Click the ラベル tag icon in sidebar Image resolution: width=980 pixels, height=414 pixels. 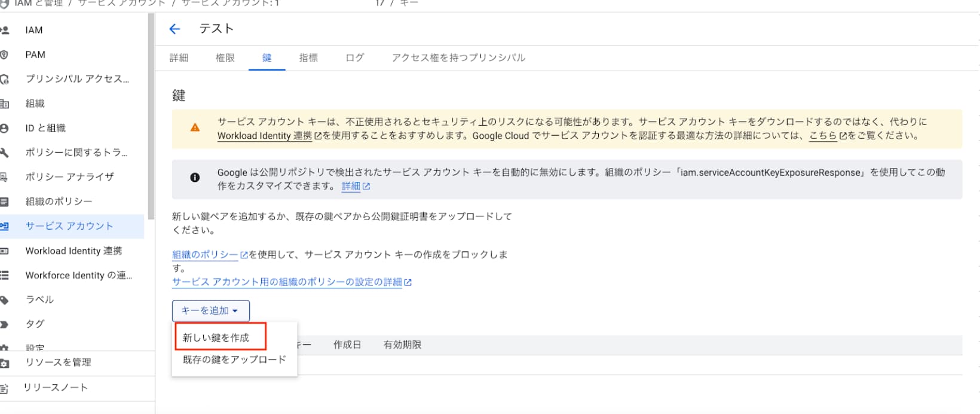click(4, 300)
